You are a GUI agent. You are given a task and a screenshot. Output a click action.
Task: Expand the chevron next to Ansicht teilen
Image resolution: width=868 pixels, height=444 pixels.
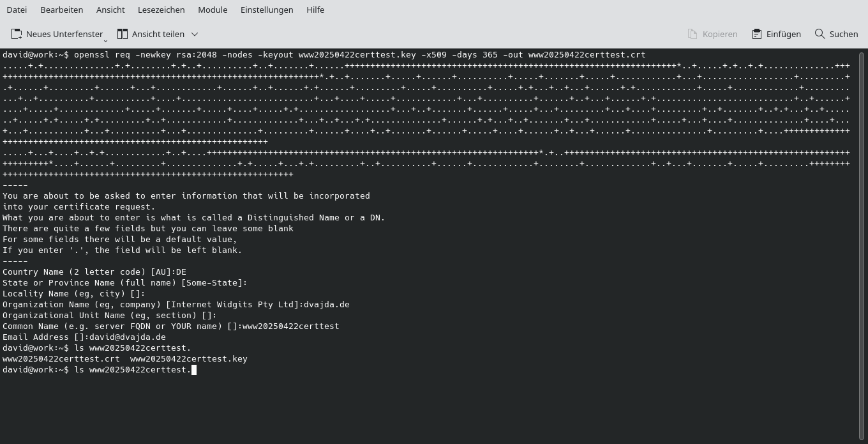pyautogui.click(x=194, y=34)
